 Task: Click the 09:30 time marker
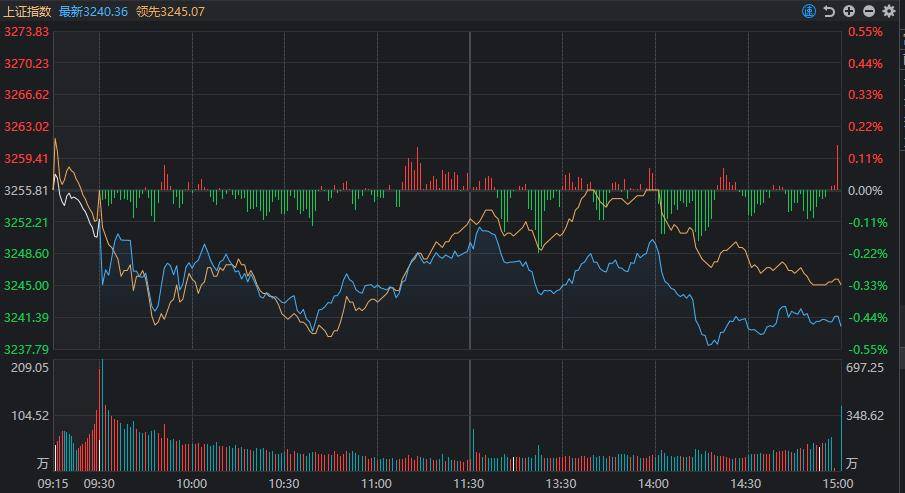99,484
